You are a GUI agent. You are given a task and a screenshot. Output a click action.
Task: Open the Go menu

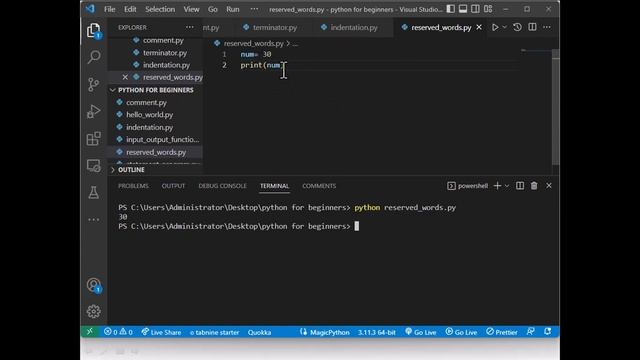pos(213,9)
